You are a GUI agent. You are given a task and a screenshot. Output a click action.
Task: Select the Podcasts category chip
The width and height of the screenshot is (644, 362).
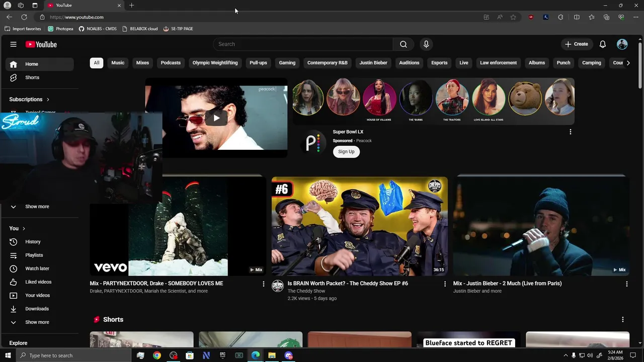(171, 63)
